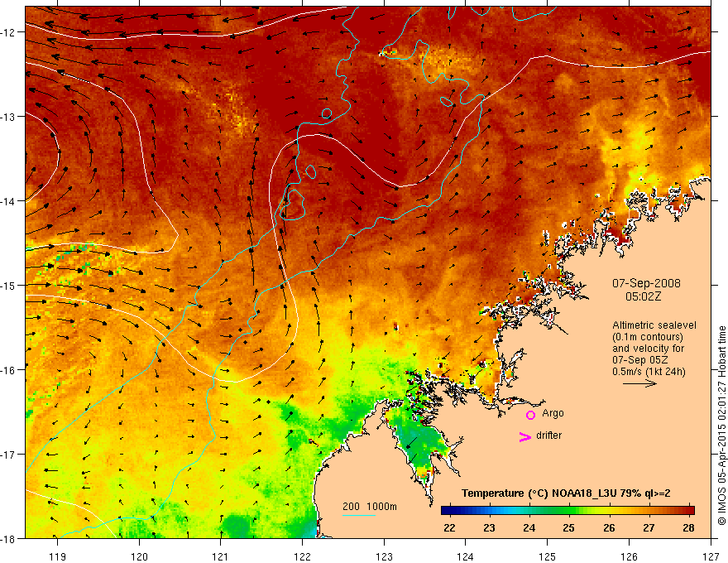Image resolution: width=728 pixels, height=563 pixels.
Task: Click the temperature color bar scale
Action: [568, 510]
